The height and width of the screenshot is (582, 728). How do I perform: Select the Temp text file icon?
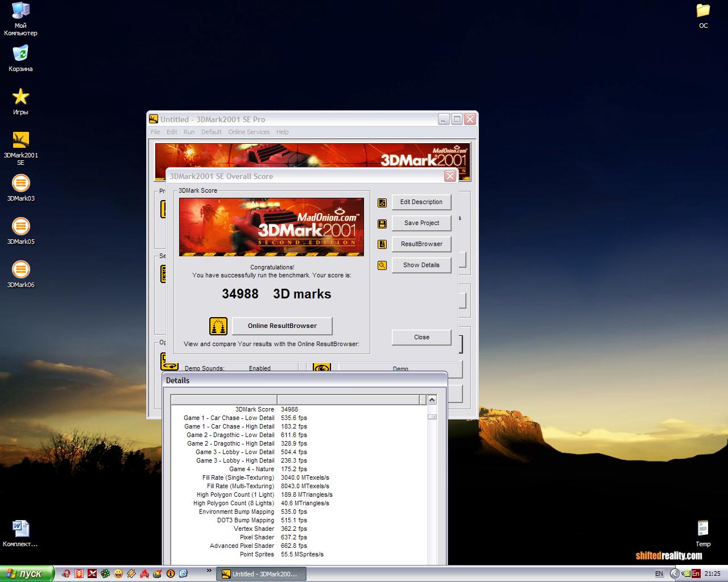tap(703, 533)
